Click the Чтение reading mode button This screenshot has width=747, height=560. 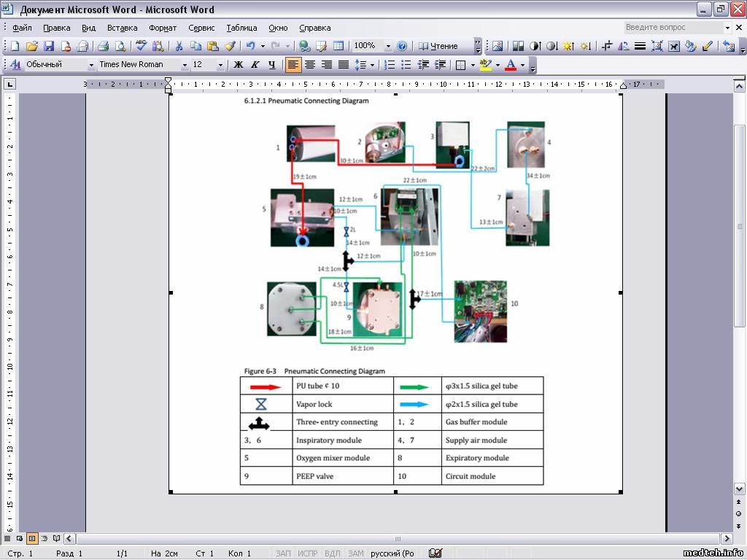pos(438,46)
